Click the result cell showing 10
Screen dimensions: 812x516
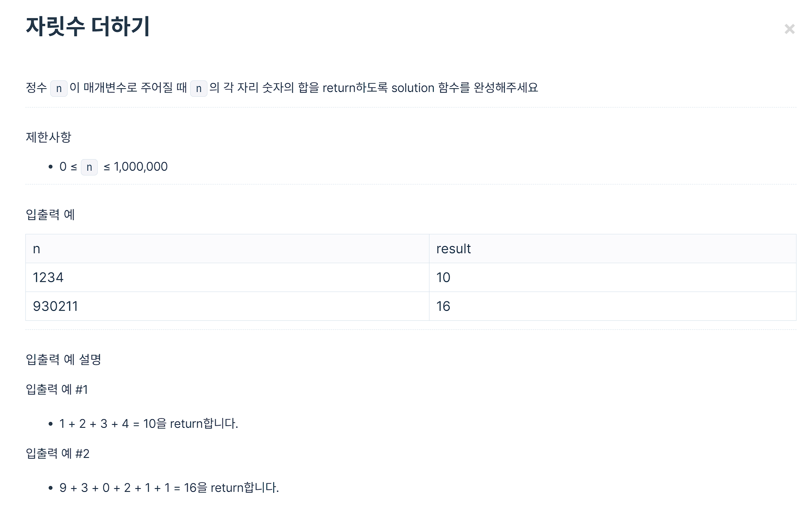tap(612, 277)
